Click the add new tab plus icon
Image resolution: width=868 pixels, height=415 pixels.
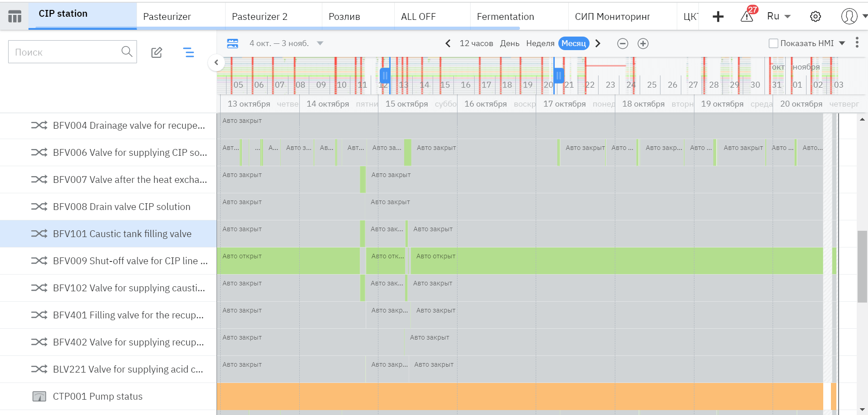coord(718,17)
